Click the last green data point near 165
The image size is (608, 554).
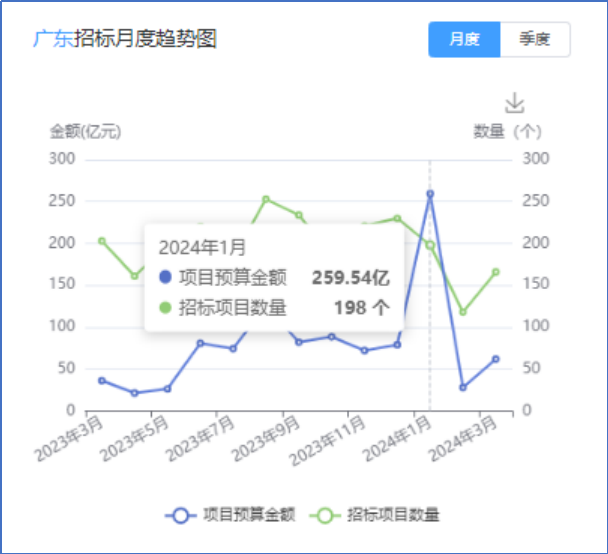pos(496,272)
